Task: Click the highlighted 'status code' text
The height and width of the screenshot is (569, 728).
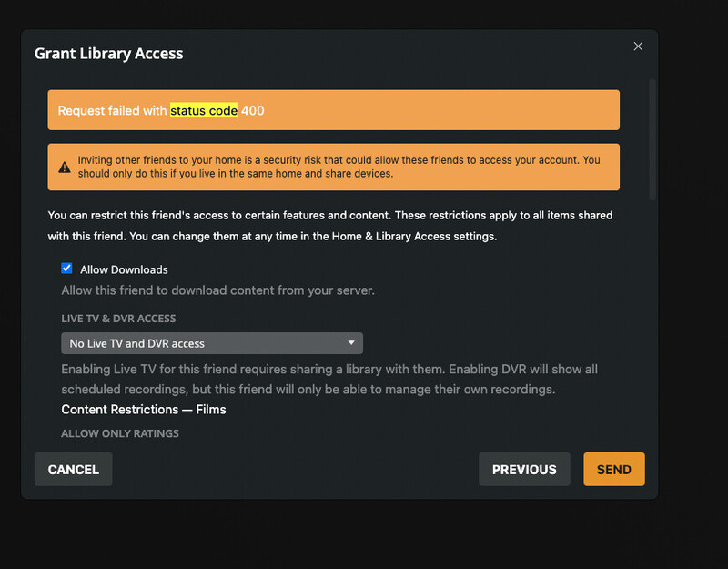Action: click(x=204, y=110)
